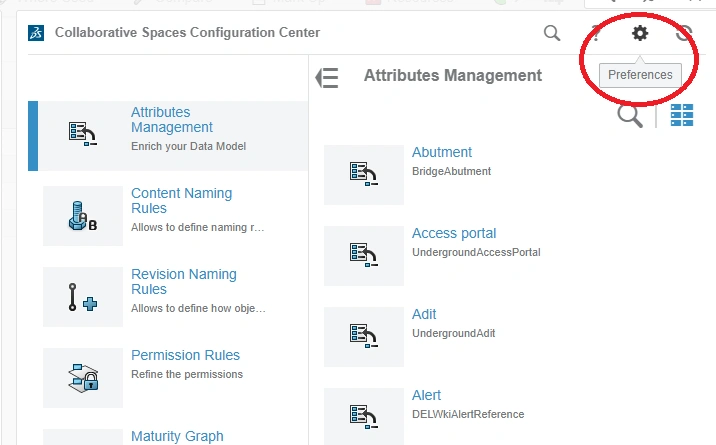The height and width of the screenshot is (445, 716).
Task: Open the Abutment attribute type
Action: [x=441, y=153]
